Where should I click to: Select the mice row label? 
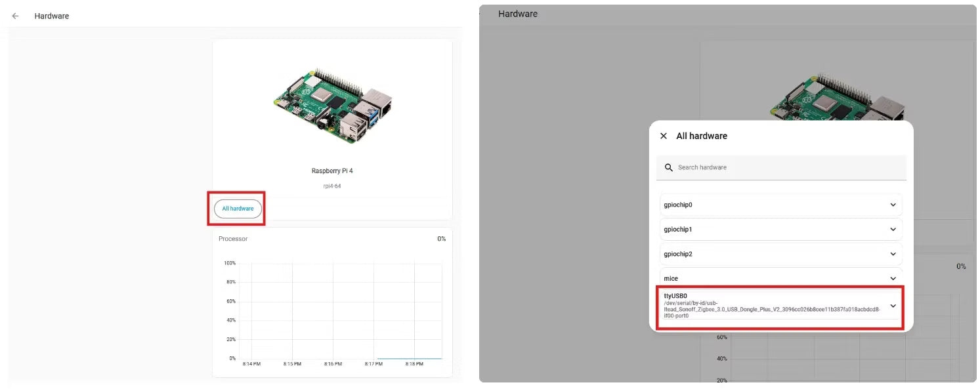(x=671, y=278)
